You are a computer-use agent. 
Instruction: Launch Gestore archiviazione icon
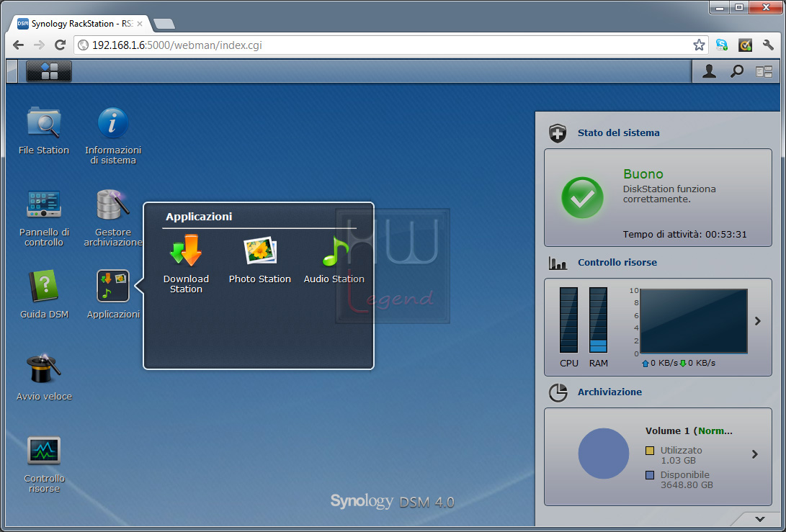click(x=113, y=204)
